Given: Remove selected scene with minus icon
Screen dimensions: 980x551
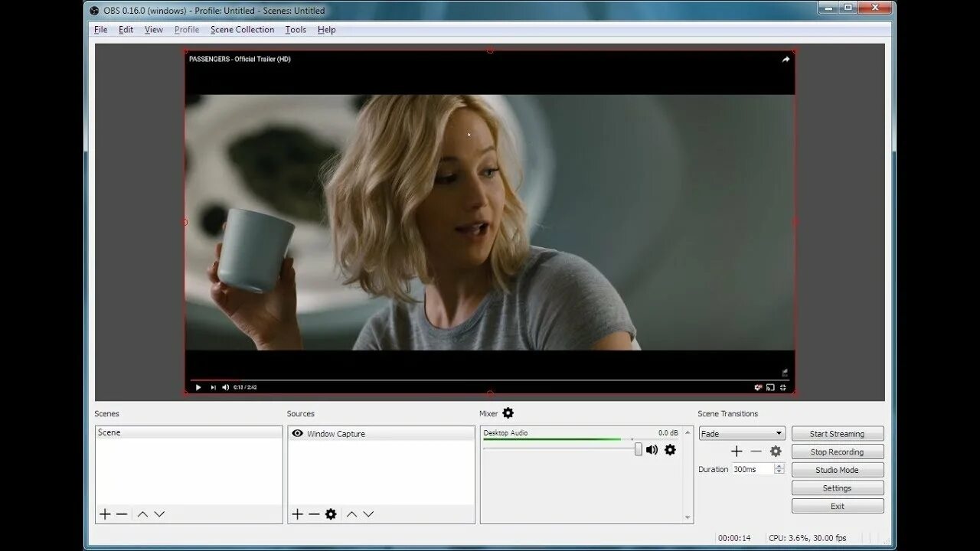Looking at the screenshot, I should pyautogui.click(x=122, y=514).
